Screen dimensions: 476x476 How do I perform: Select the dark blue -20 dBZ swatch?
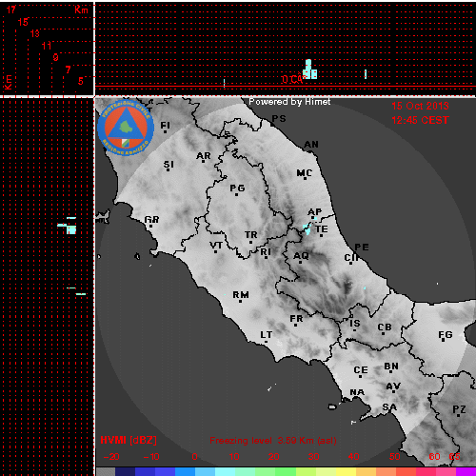coord(125,471)
